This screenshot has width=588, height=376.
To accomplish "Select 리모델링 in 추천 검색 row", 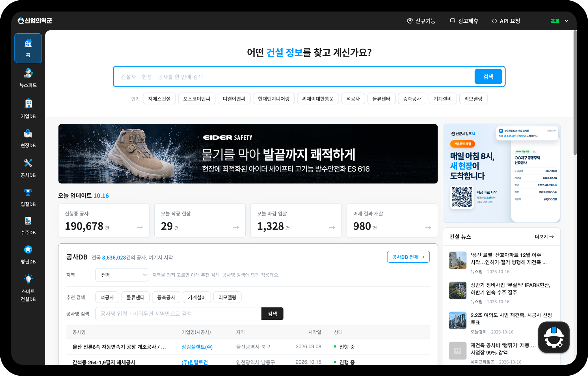I will 227,297.
